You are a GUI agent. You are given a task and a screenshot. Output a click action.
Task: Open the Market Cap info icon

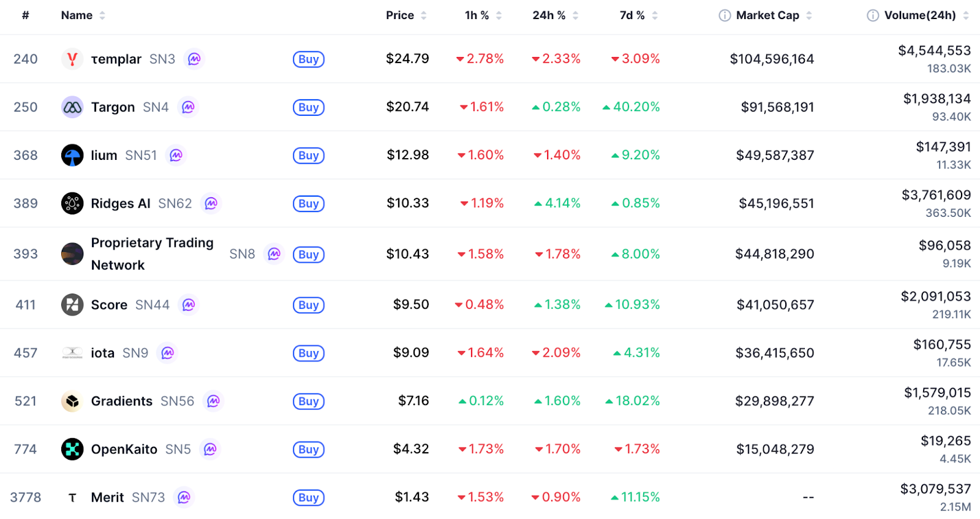click(725, 15)
